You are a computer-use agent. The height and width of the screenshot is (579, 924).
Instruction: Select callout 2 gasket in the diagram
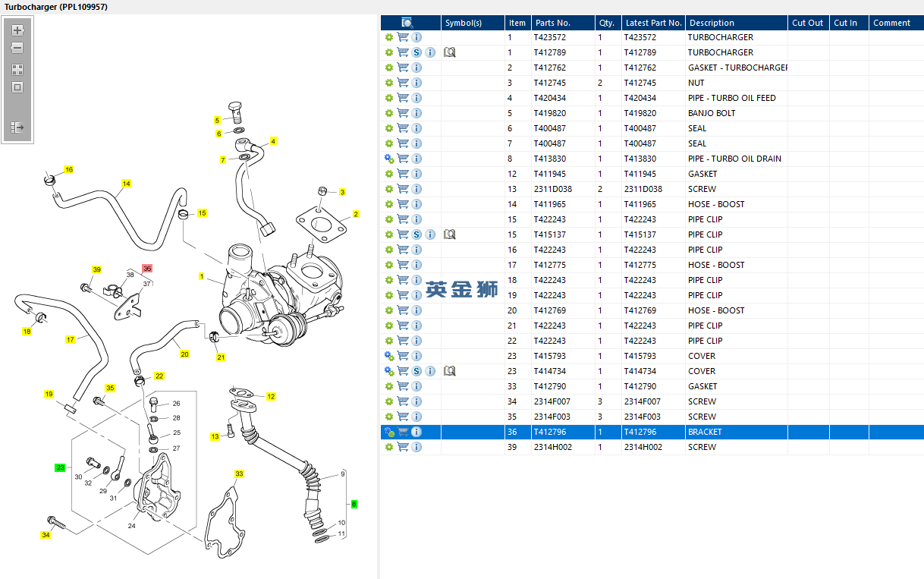click(355, 215)
